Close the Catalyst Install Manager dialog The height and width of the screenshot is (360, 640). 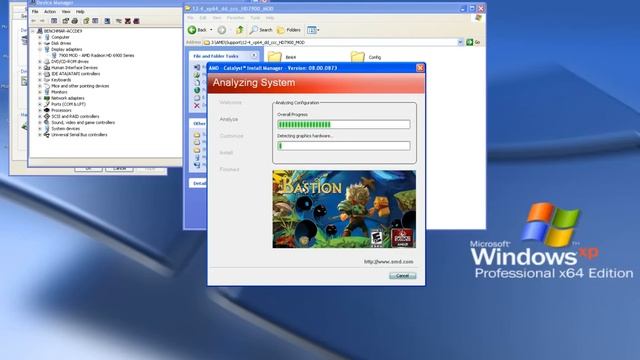coord(420,68)
